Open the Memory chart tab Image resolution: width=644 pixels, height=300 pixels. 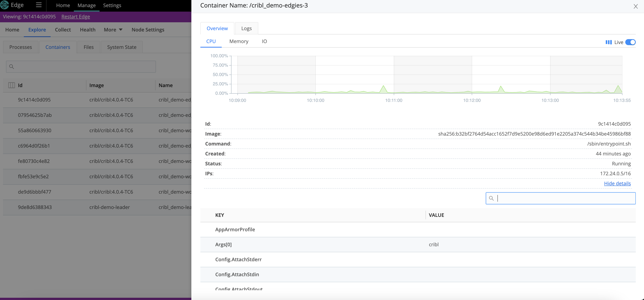point(238,41)
